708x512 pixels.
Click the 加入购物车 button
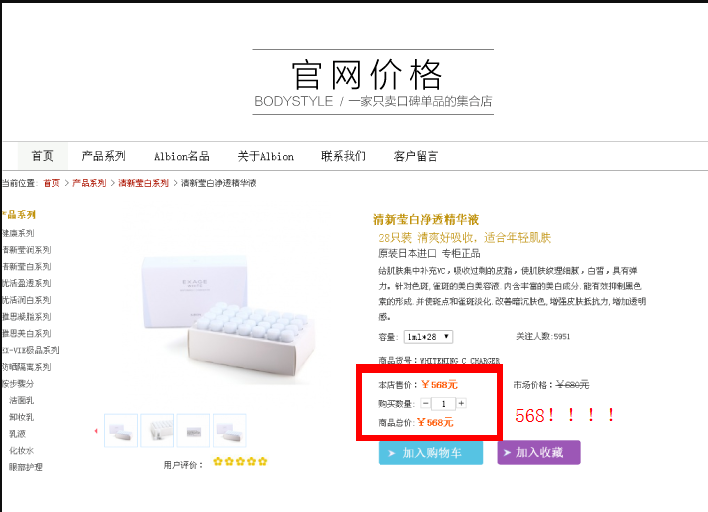click(x=432, y=453)
